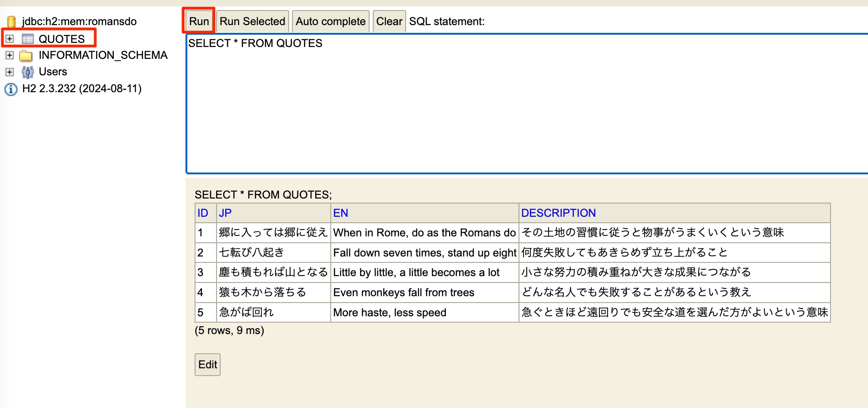This screenshot has width=868, height=408.
Task: Click the Auto complete button
Action: coord(330,21)
